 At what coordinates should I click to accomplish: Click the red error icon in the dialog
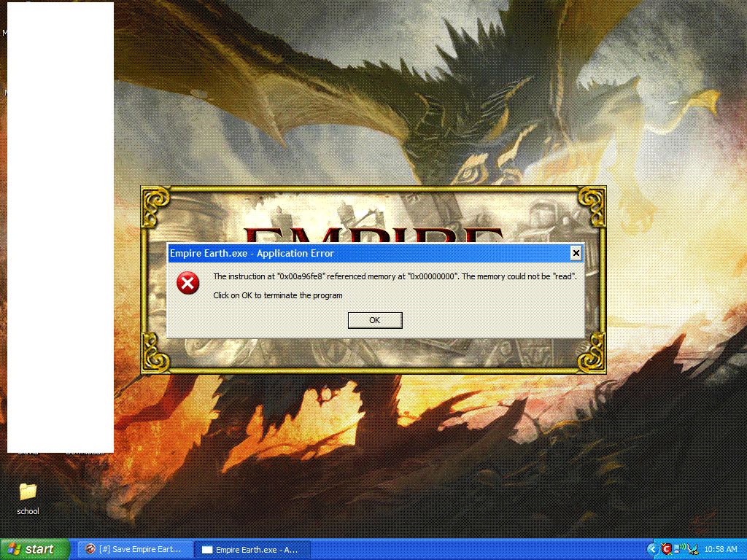(188, 283)
